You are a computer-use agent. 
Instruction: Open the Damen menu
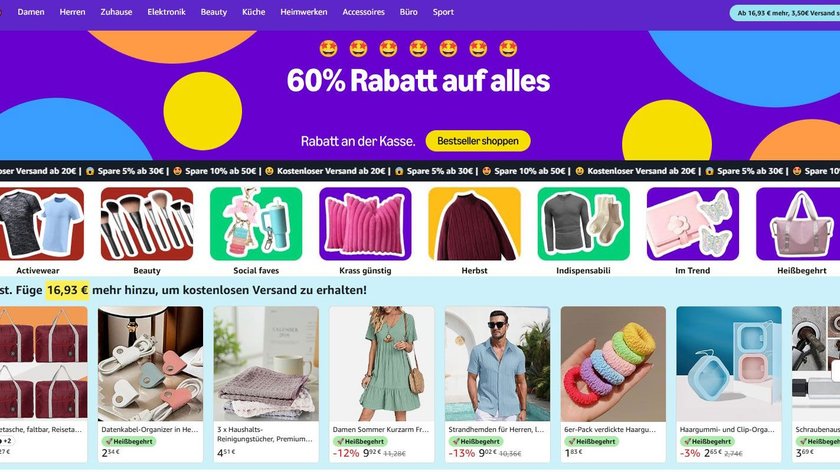[x=31, y=12]
